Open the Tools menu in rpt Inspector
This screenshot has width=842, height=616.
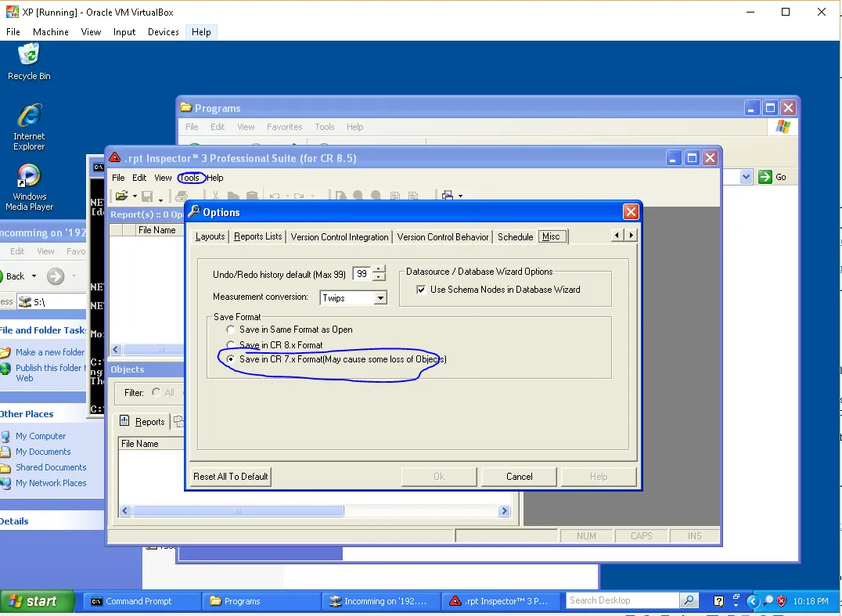coord(189,178)
